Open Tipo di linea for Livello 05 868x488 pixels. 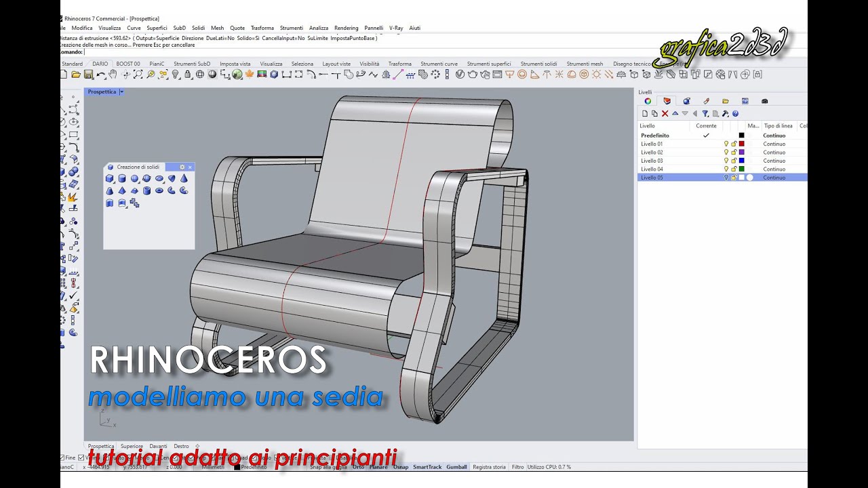(x=774, y=177)
